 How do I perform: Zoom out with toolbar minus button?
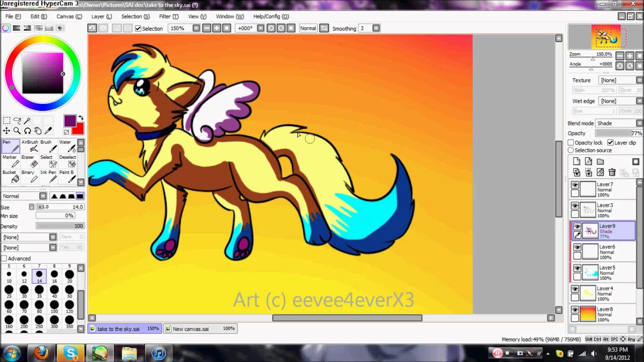(207, 28)
